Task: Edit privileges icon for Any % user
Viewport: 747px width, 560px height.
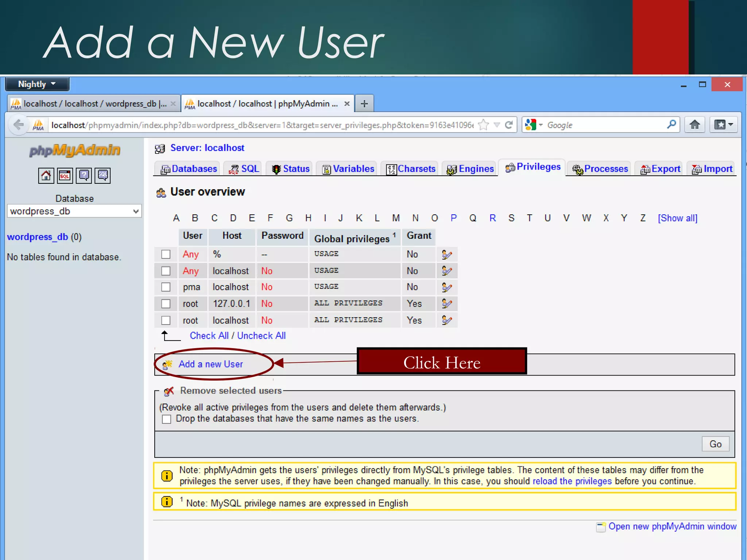Action: click(x=447, y=254)
